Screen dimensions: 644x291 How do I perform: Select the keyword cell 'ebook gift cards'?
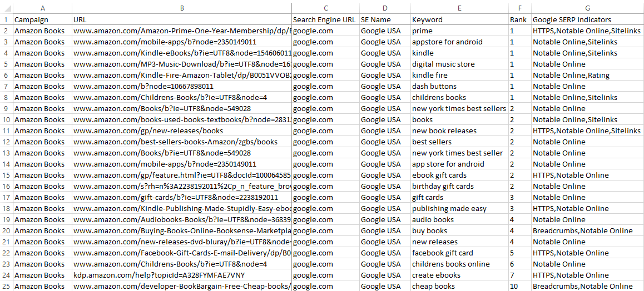(x=459, y=175)
